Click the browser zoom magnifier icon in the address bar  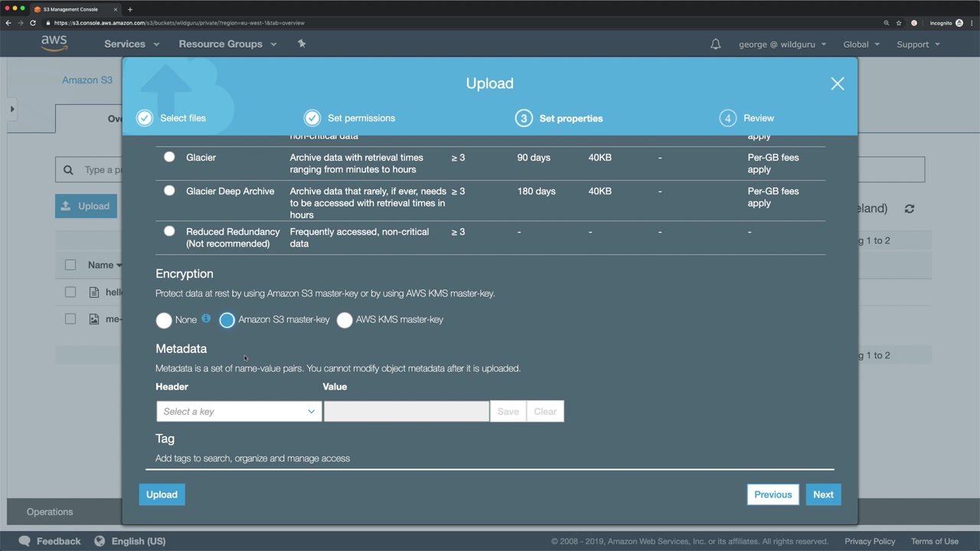tap(887, 23)
